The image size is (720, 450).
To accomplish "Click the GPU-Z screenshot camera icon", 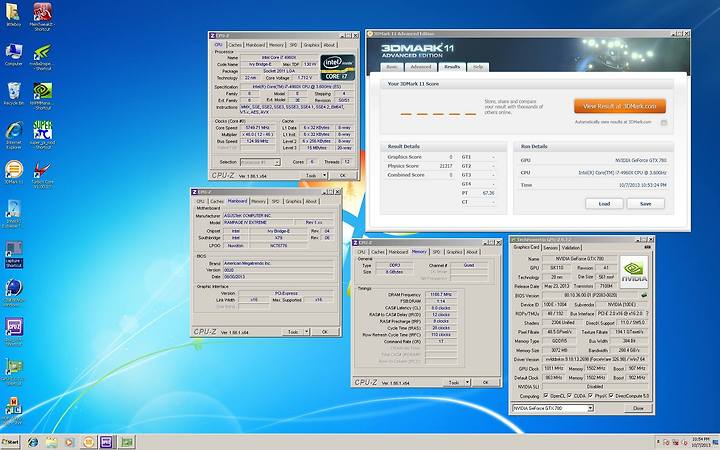I will pos(647,248).
